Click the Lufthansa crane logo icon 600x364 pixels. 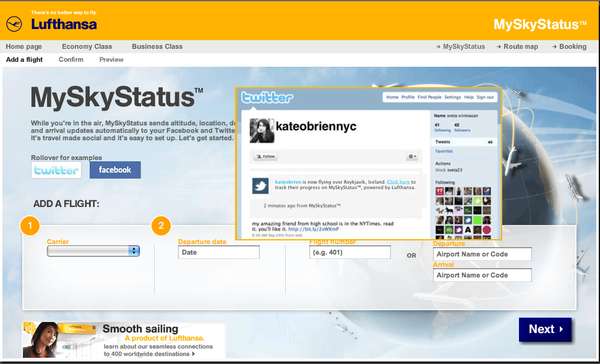[x=14, y=24]
